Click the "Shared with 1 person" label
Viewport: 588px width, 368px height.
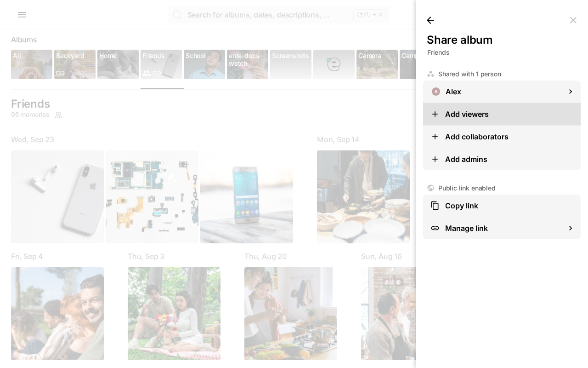tap(469, 74)
